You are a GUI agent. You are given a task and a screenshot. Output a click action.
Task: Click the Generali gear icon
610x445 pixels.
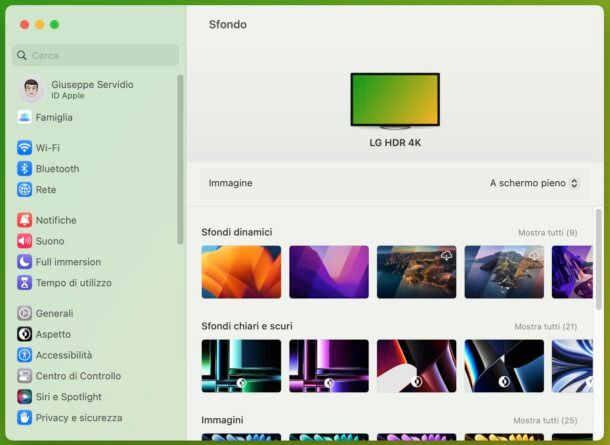pos(25,313)
